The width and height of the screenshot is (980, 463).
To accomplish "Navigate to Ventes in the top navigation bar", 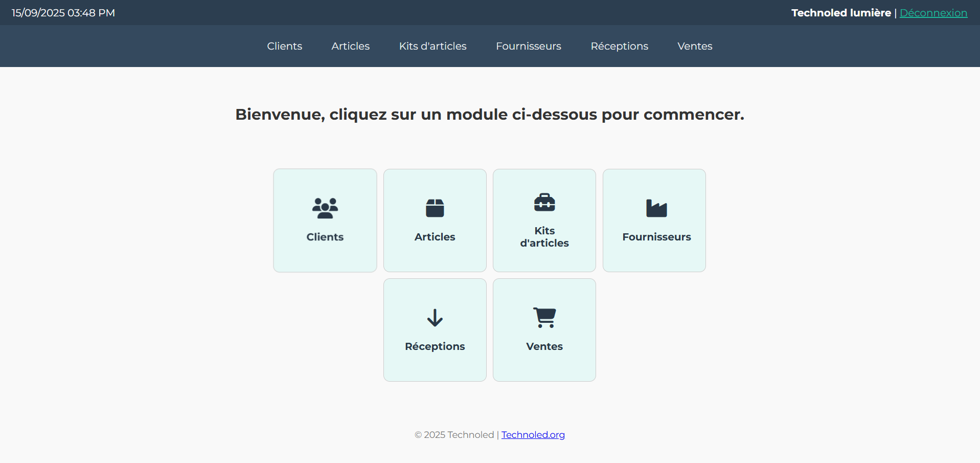I will click(695, 46).
